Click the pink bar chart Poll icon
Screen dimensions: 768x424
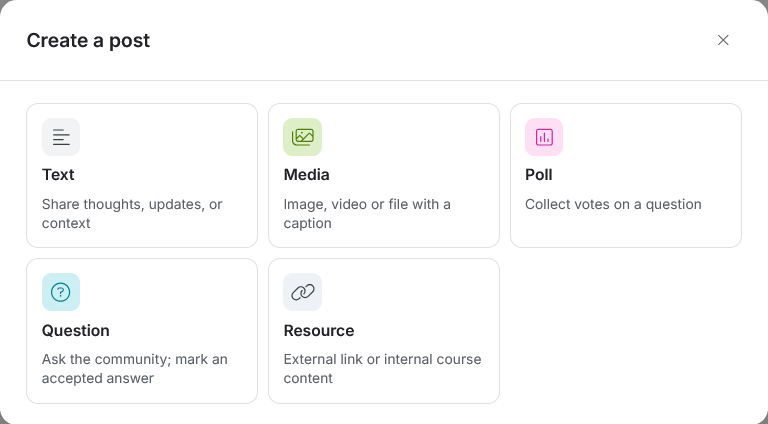coord(544,137)
